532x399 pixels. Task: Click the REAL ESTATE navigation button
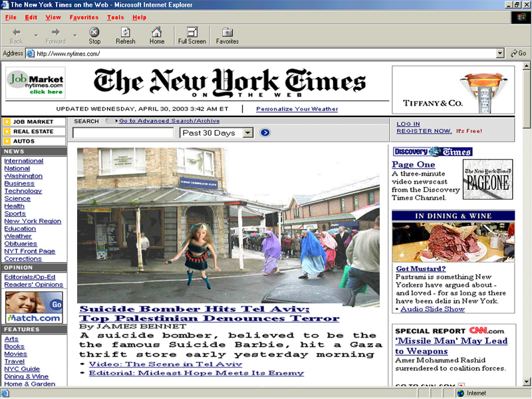[x=34, y=132]
